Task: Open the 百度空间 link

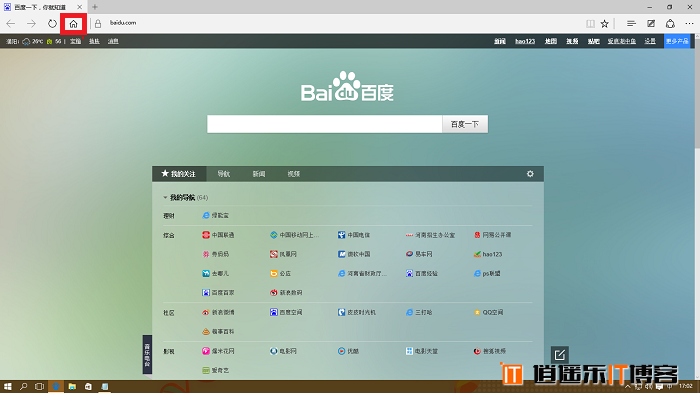Action: pyautogui.click(x=286, y=312)
